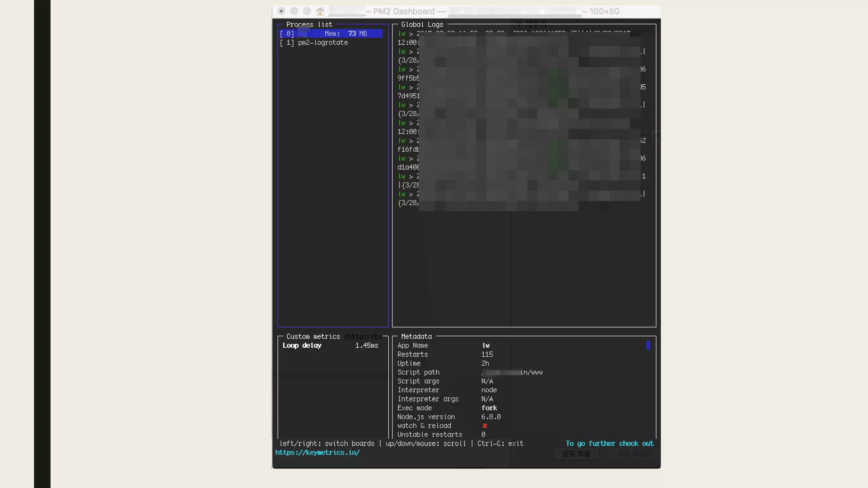Open the https://keymetrics.io/ link
The height and width of the screenshot is (488, 868).
coord(317,452)
